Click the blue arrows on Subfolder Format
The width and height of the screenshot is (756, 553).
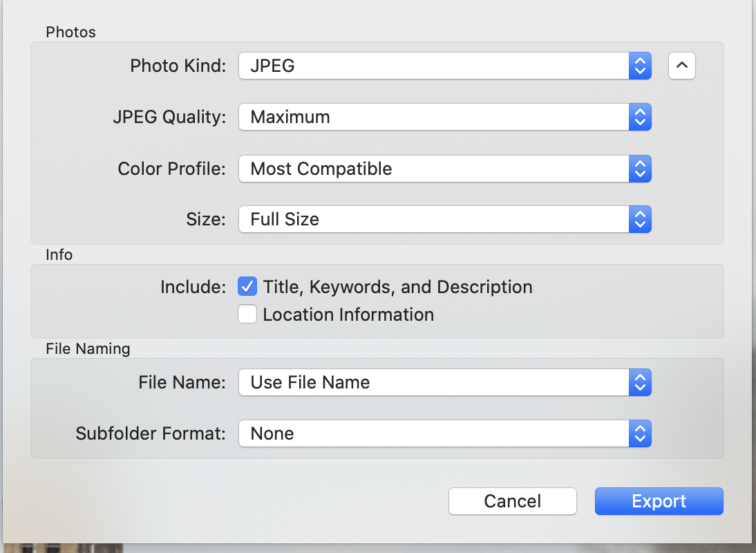[640, 433]
